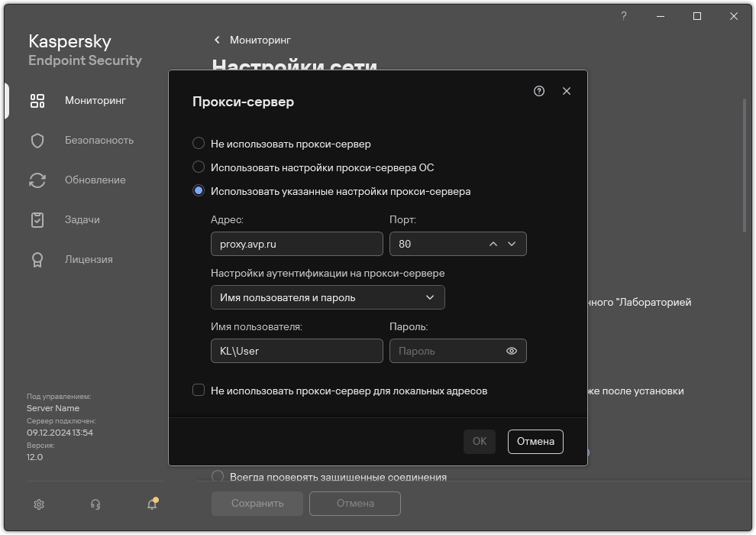Image resolution: width=756 pixels, height=535 pixels.
Task: Open support via the headset icon
Action: tap(95, 504)
